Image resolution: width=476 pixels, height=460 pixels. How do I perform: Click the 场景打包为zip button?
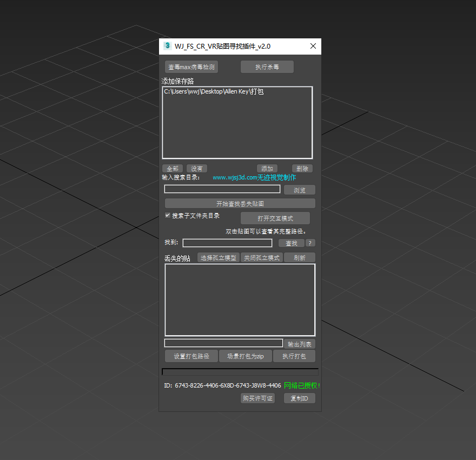(245, 356)
